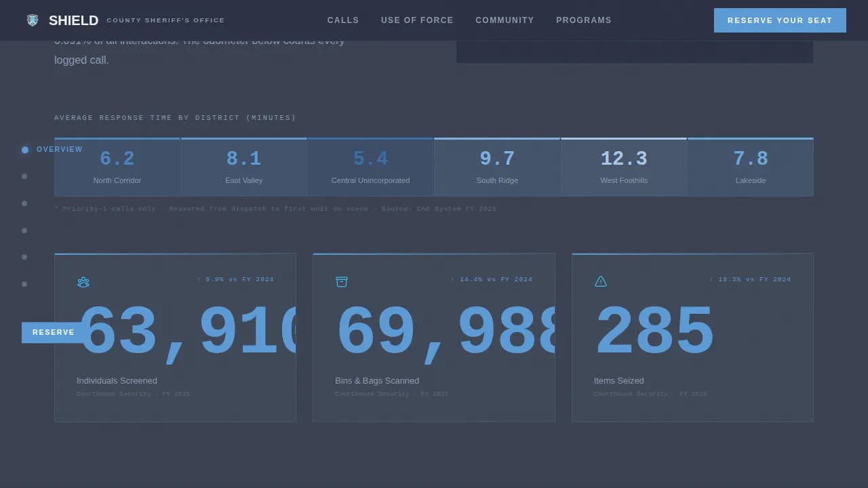Click the bin icon on Bins & Bags card
Viewport: 868px width, 488px height.
[342, 282]
